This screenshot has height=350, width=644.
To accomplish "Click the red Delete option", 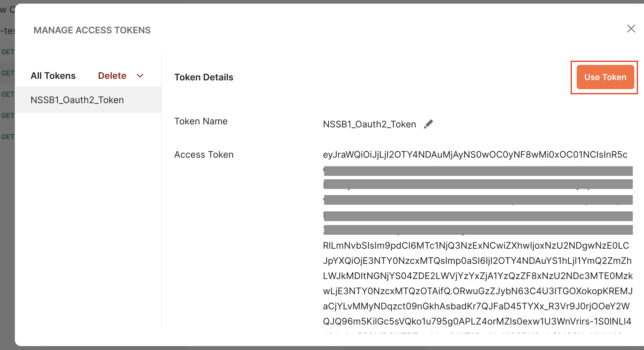I will (x=112, y=76).
